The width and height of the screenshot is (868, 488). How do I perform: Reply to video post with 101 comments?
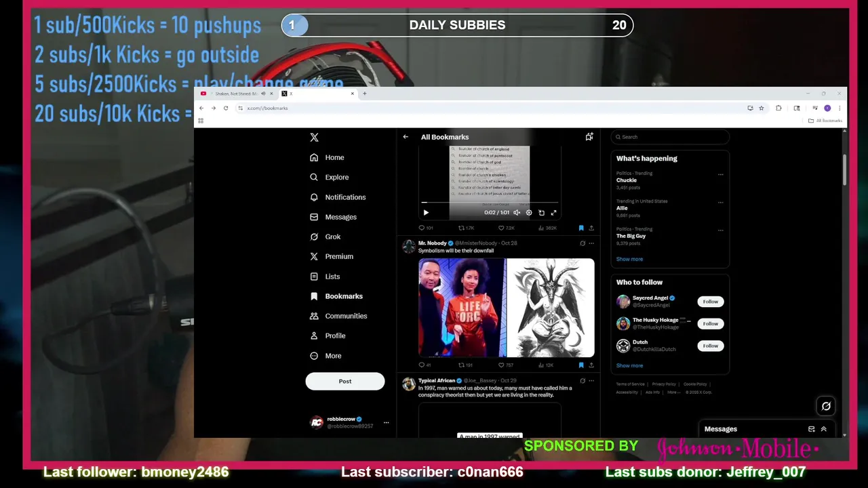click(426, 228)
